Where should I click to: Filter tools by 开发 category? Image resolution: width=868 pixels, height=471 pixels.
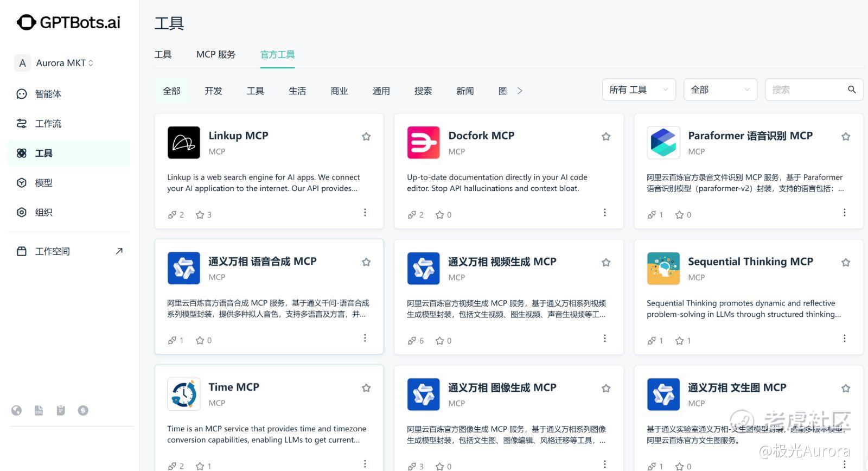[213, 91]
